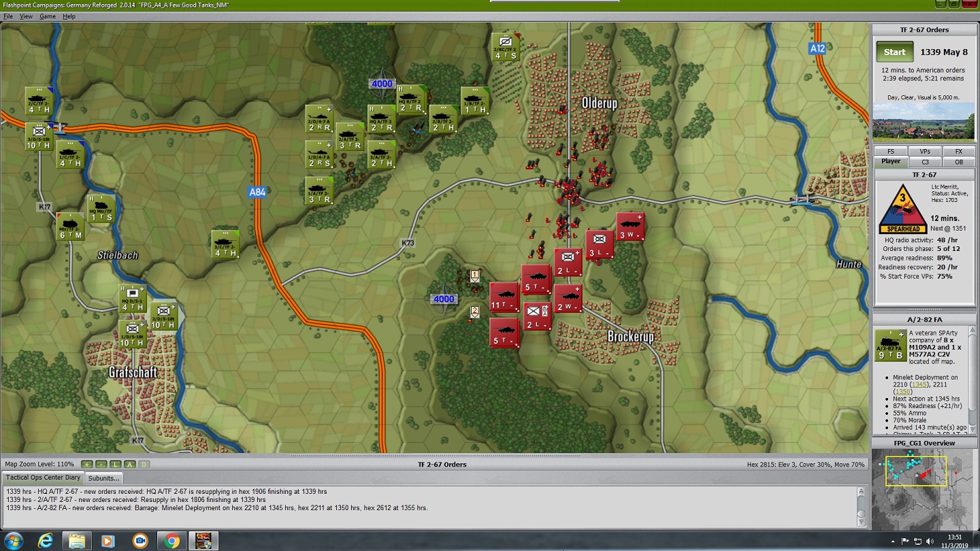Click the Olderup town label

coord(600,103)
